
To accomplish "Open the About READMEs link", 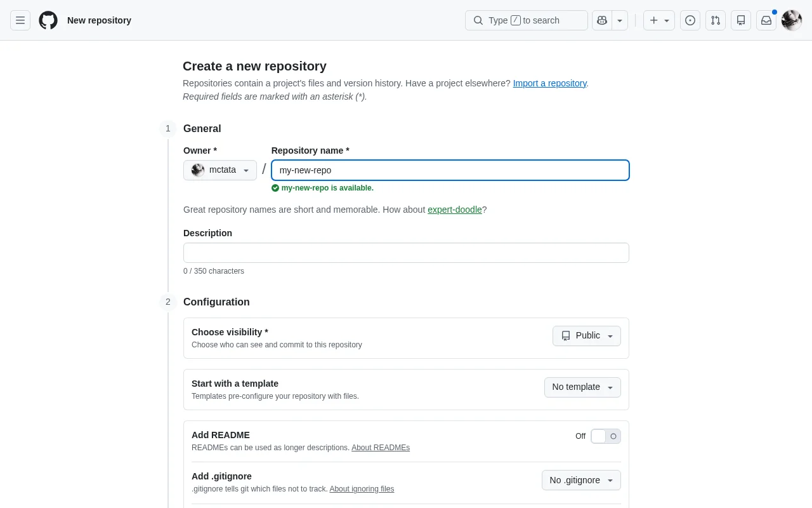I will (x=381, y=448).
